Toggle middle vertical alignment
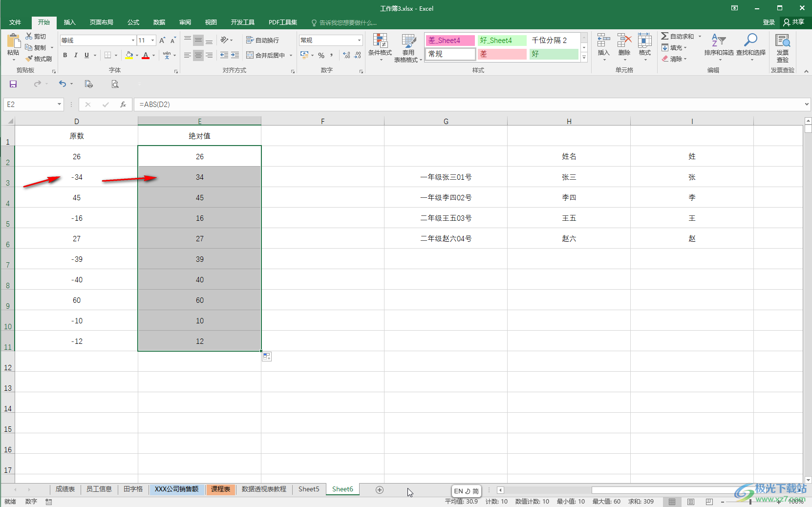 [198, 40]
